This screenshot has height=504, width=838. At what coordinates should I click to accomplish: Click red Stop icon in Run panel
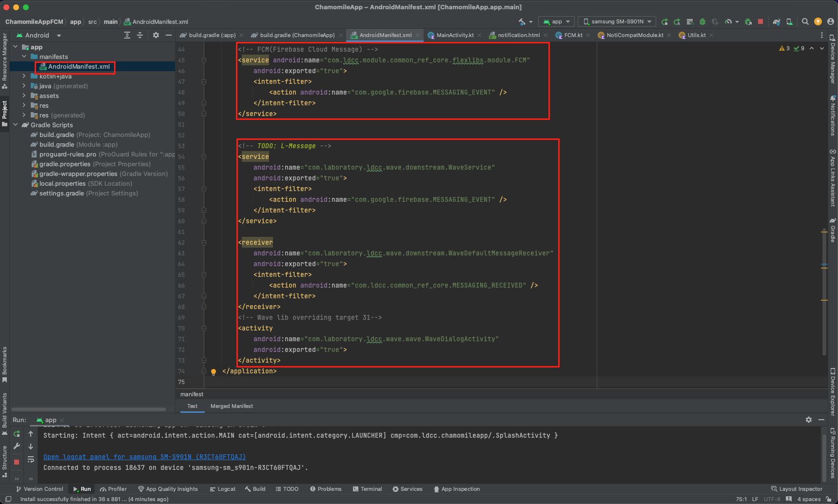[x=17, y=462]
